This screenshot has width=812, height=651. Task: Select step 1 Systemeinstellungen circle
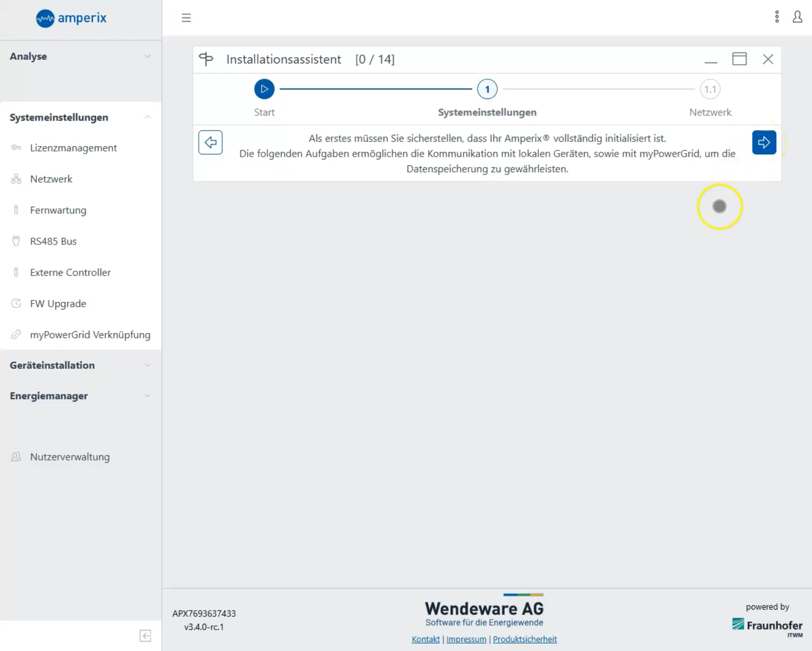click(488, 89)
